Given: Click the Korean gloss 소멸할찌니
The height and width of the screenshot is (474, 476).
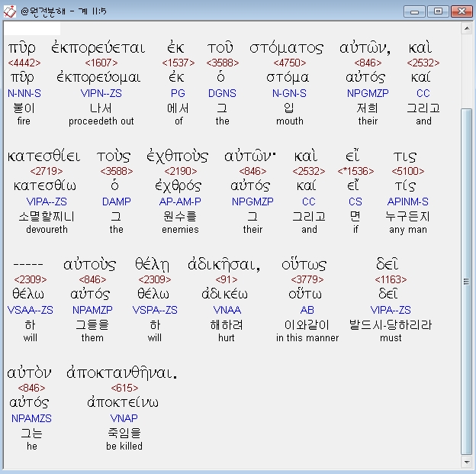Looking at the screenshot, I should coord(47,217).
